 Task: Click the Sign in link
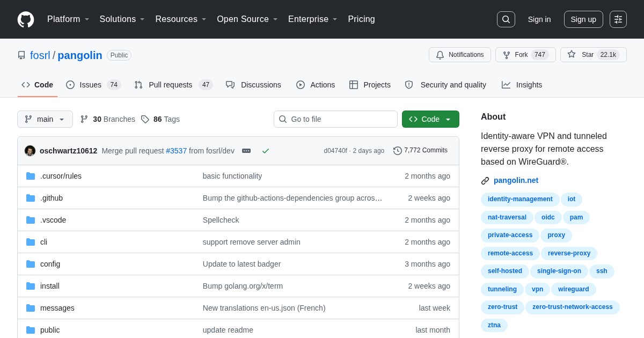[539, 19]
